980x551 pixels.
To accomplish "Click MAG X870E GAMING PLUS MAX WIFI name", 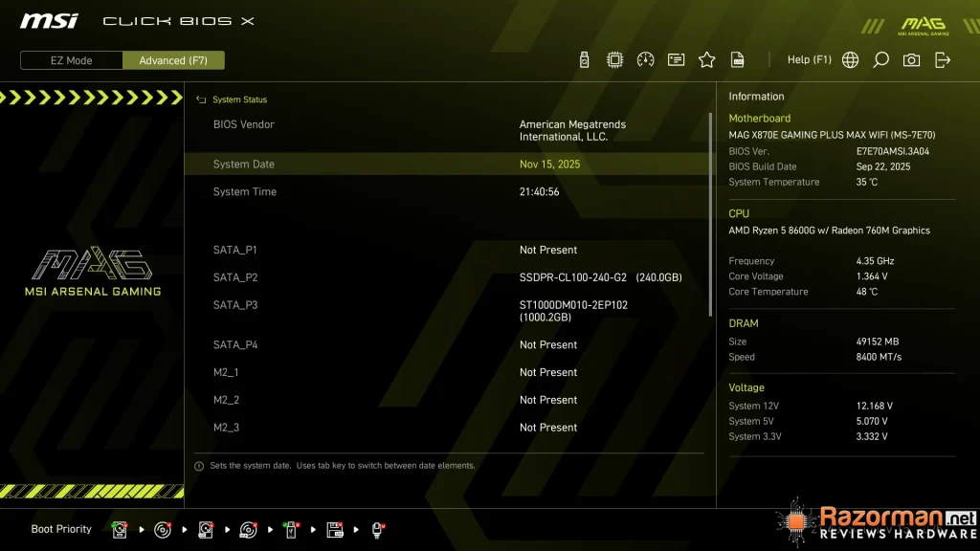I will pyautogui.click(x=832, y=135).
